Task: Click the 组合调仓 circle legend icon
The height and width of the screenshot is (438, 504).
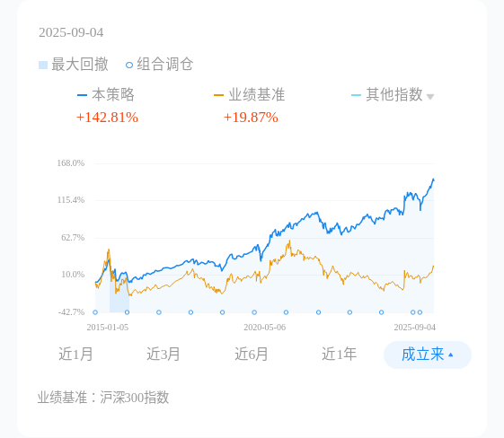Action: (129, 66)
